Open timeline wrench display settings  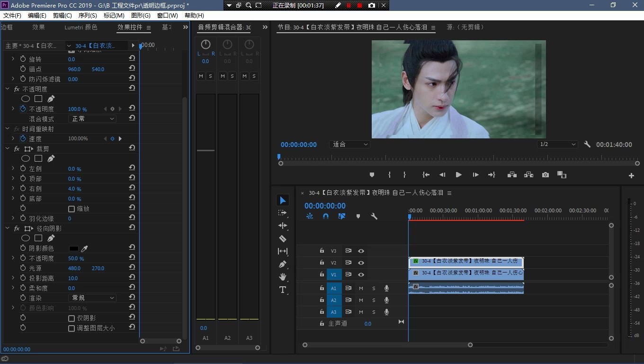(374, 216)
